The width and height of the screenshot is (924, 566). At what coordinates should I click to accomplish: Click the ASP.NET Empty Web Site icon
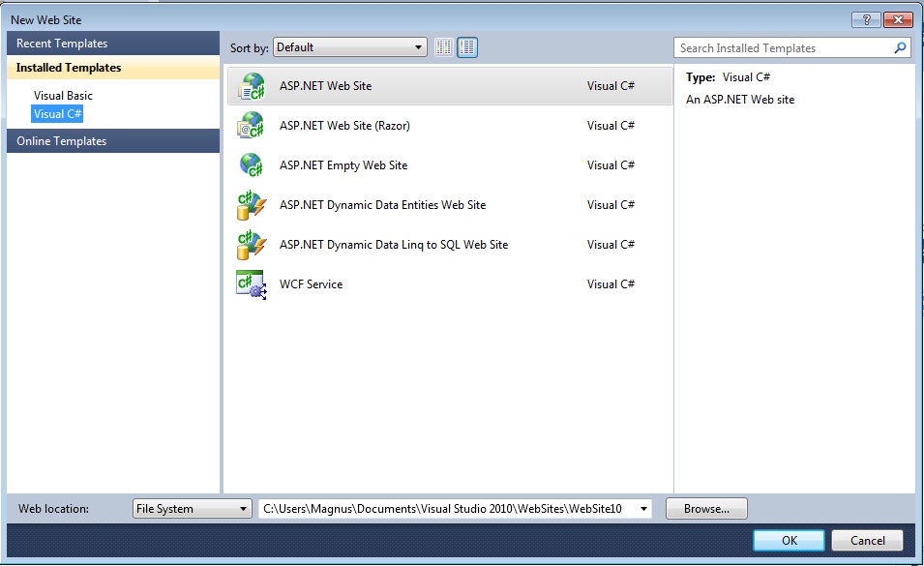point(252,164)
